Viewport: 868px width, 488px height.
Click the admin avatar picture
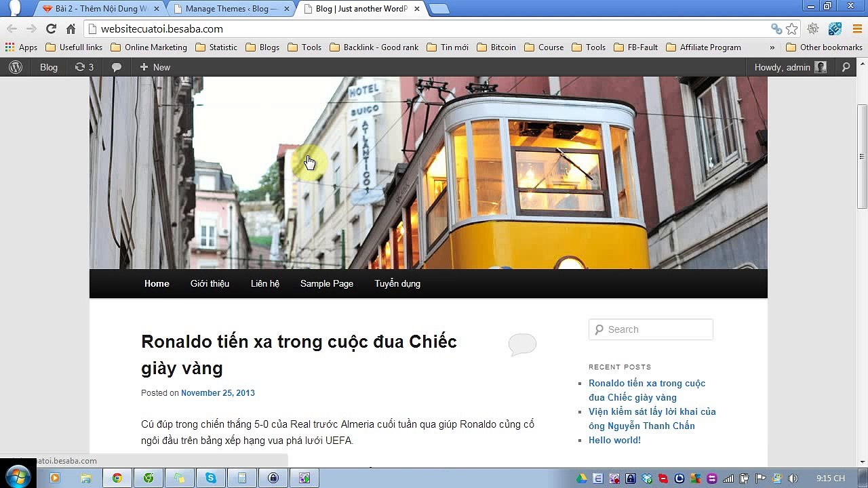(821, 67)
